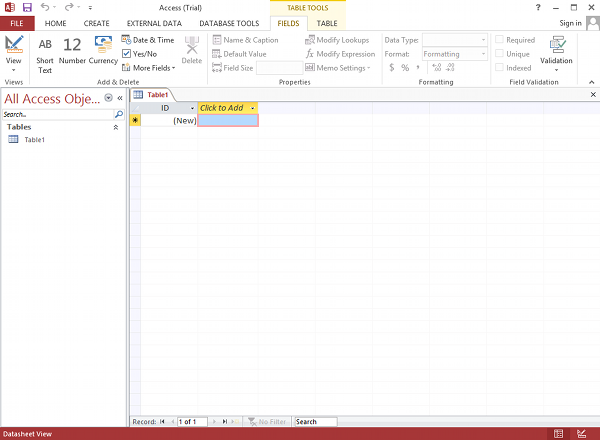
Task: Collapse the Tables group
Action: point(116,127)
